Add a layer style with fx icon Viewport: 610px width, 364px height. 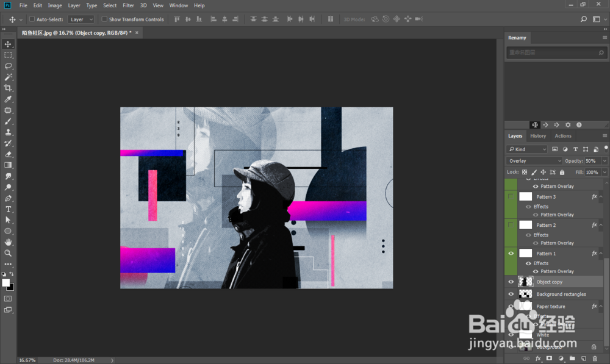point(538,358)
